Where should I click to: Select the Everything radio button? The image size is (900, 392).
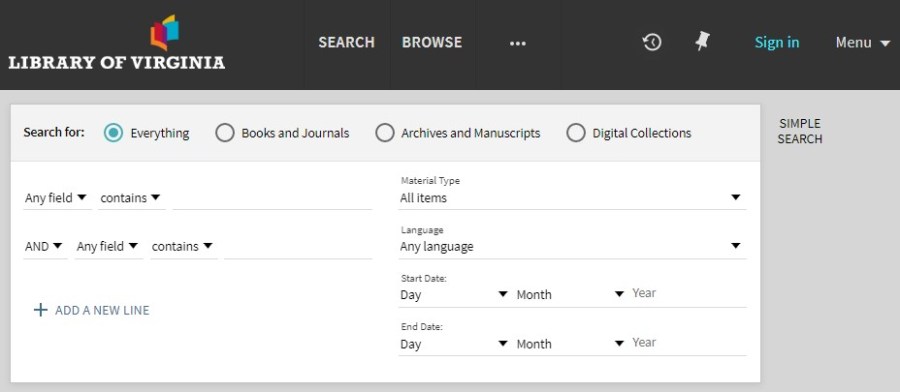113,133
